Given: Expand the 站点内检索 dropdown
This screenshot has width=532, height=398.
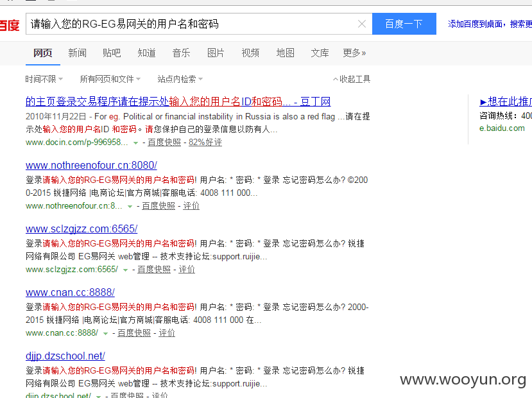Looking at the screenshot, I should tap(180, 79).
